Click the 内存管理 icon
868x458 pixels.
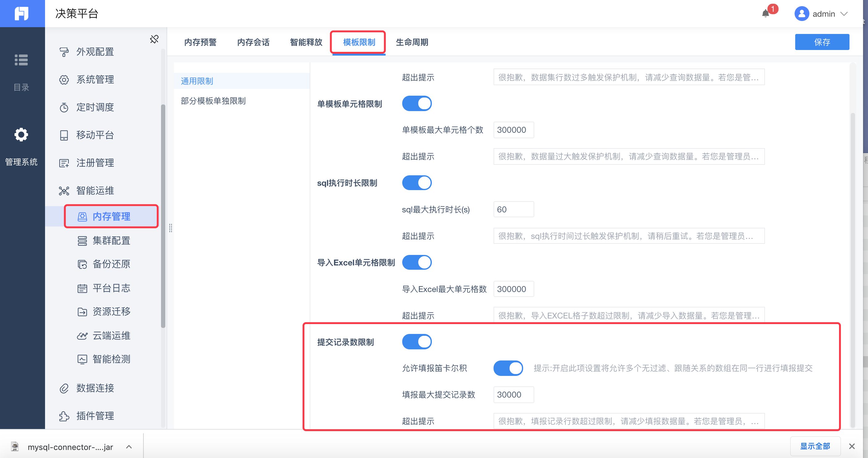point(82,217)
